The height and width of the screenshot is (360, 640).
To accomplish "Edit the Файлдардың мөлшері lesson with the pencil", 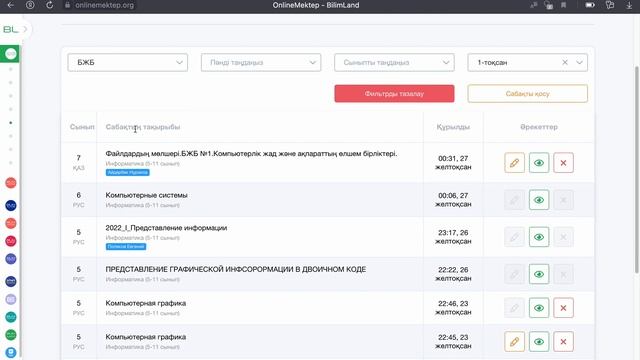I will pos(514,163).
